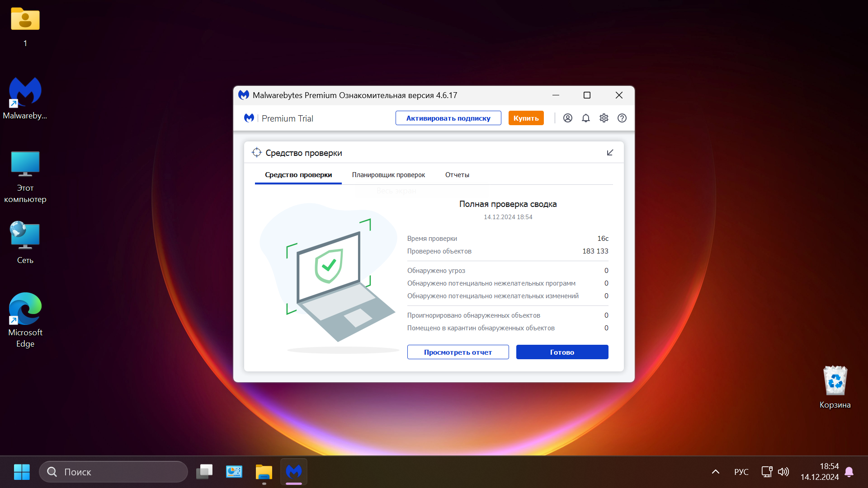Click the Просмотреть отчет button

(x=458, y=352)
